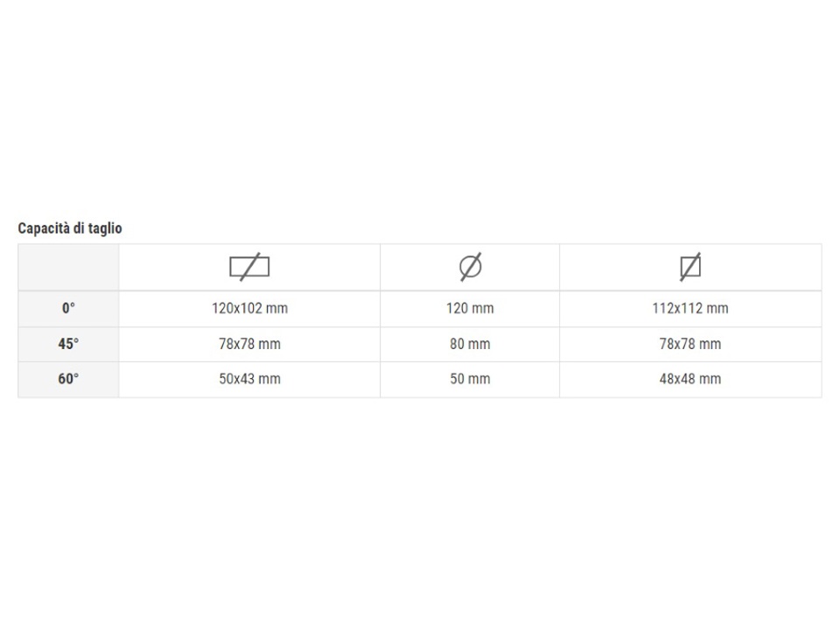Click the 78x78 mm square column cell
The width and height of the screenshot is (840, 630).
point(690,344)
